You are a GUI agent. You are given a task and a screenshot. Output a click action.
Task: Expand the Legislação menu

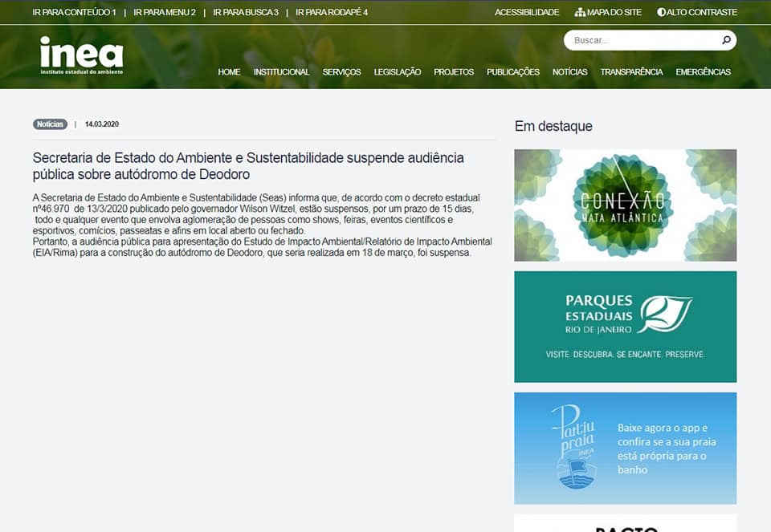397,72
